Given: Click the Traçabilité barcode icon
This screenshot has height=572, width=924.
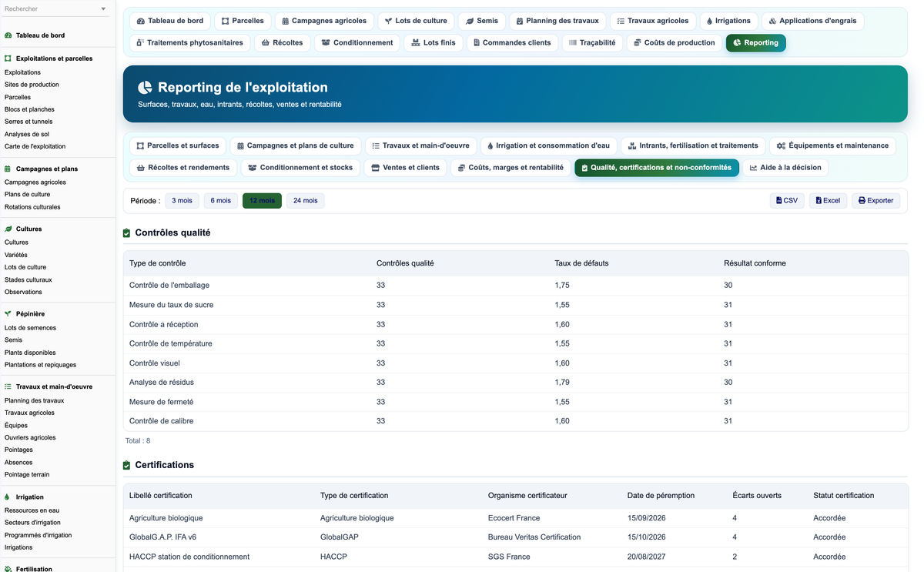Looking at the screenshot, I should click(573, 43).
